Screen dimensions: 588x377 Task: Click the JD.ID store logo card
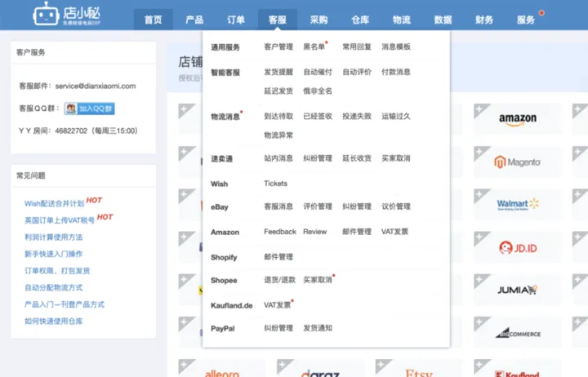tap(518, 247)
